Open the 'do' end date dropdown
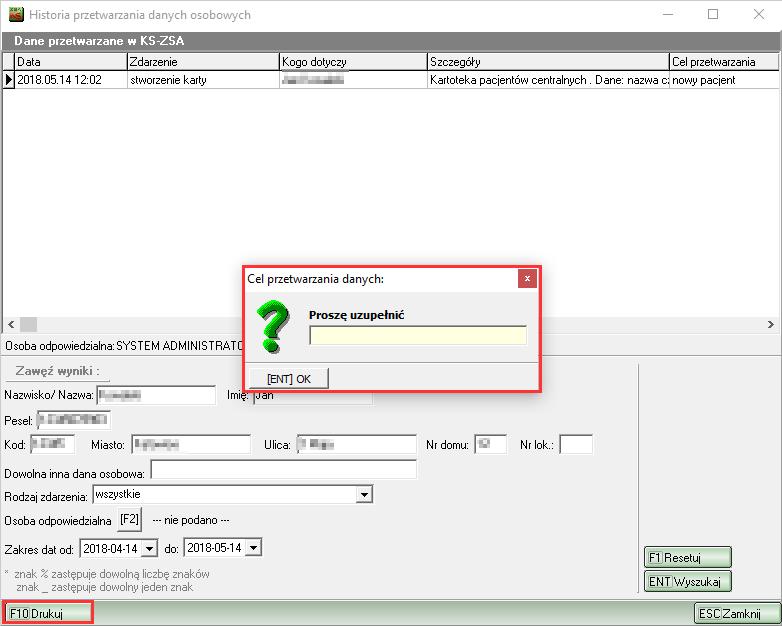 click(253, 548)
